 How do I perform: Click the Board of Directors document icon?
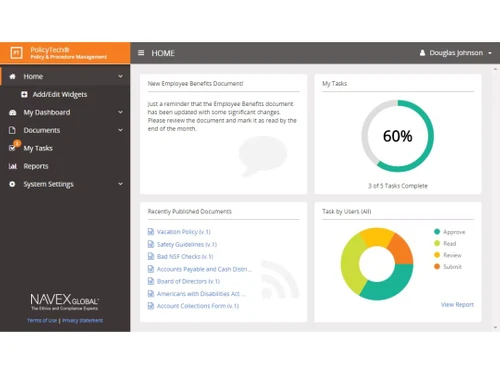coord(151,281)
